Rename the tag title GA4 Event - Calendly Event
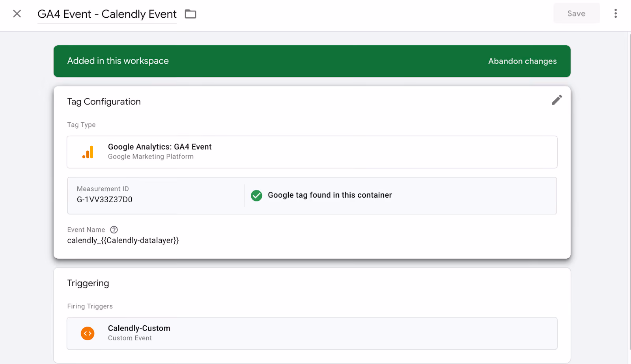 pyautogui.click(x=107, y=14)
